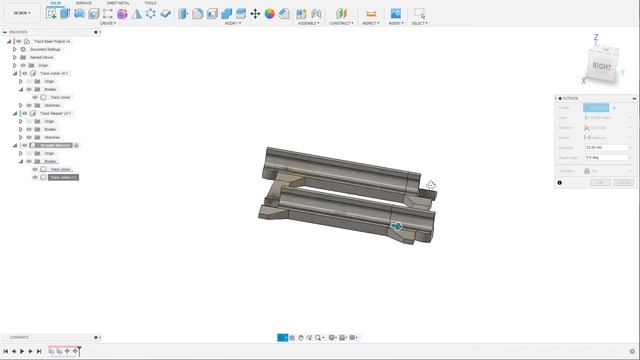The width and height of the screenshot is (640, 360).
Task: Collapse the Browser panel header
Action: (5, 32)
